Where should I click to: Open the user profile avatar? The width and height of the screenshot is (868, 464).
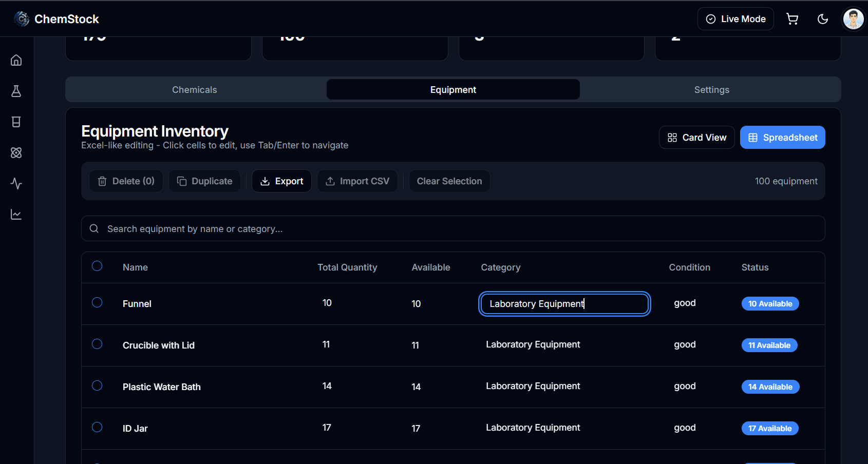pyautogui.click(x=854, y=19)
